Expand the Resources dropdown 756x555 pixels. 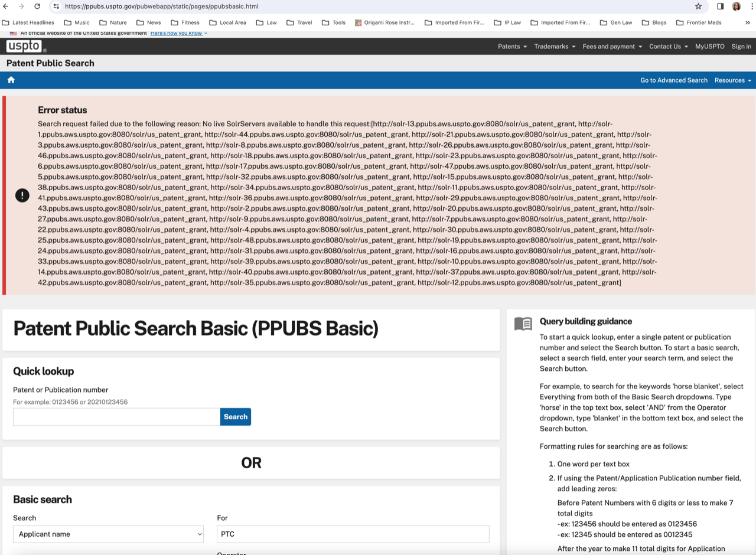tap(733, 80)
